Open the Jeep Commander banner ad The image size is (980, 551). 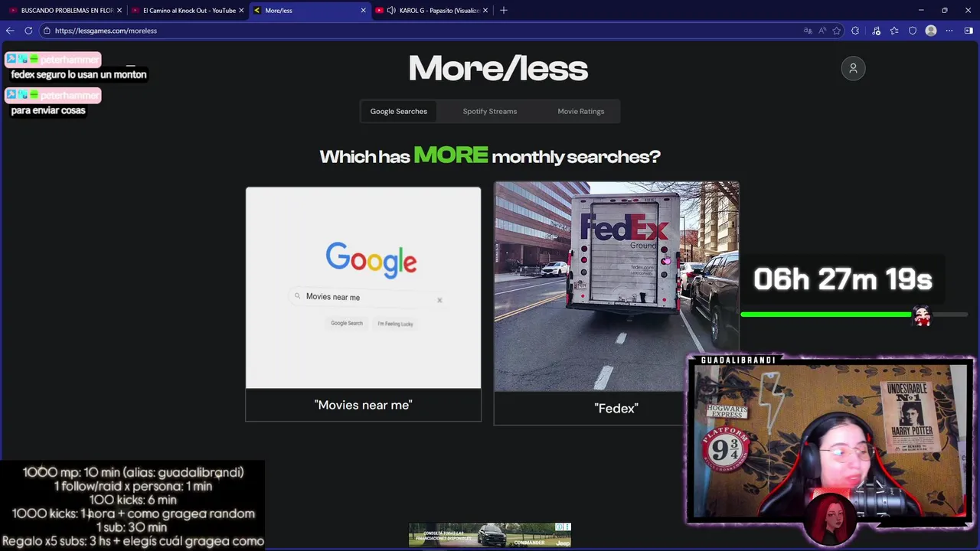pyautogui.click(x=490, y=536)
